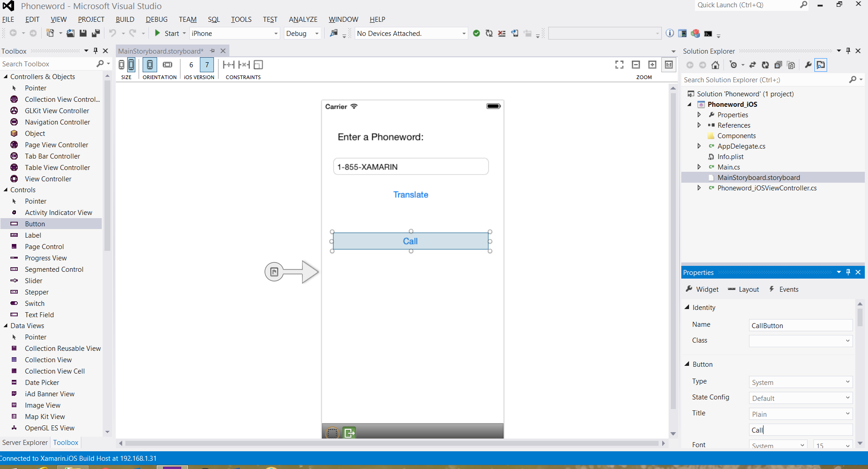Open the button Type dropdown
This screenshot has width=868, height=469.
point(800,382)
